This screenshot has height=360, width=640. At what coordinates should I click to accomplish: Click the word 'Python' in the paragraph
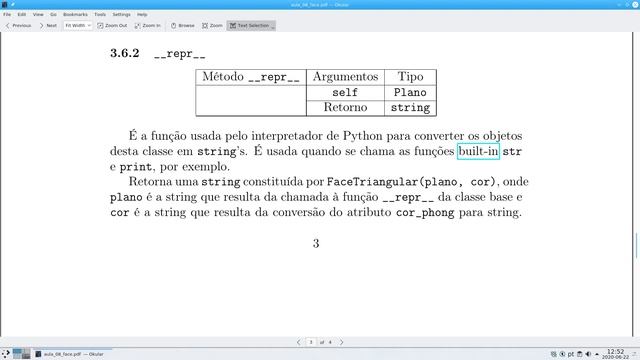[x=363, y=136]
